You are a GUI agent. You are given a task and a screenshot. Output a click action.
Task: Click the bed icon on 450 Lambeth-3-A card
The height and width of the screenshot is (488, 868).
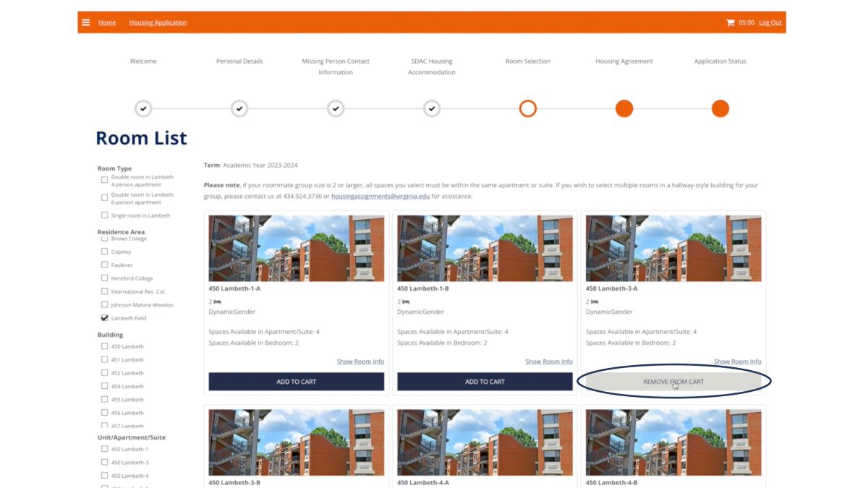pos(595,301)
